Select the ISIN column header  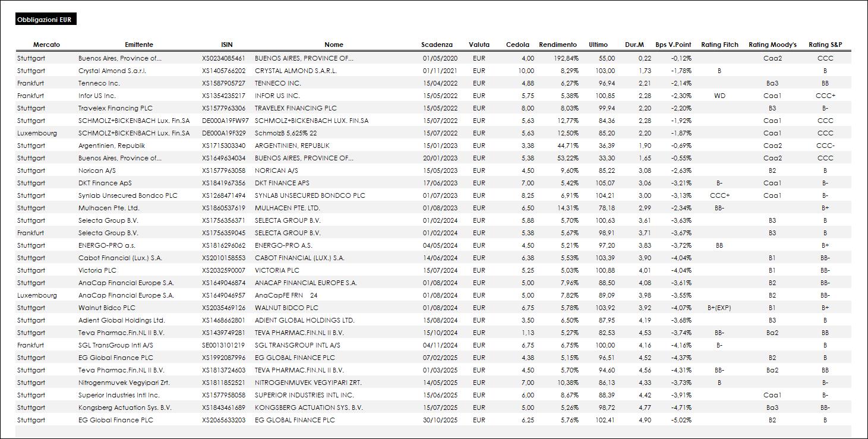coord(226,45)
